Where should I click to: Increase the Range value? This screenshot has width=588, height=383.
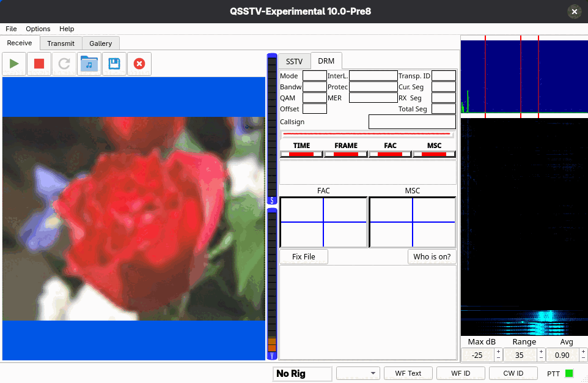point(541,352)
